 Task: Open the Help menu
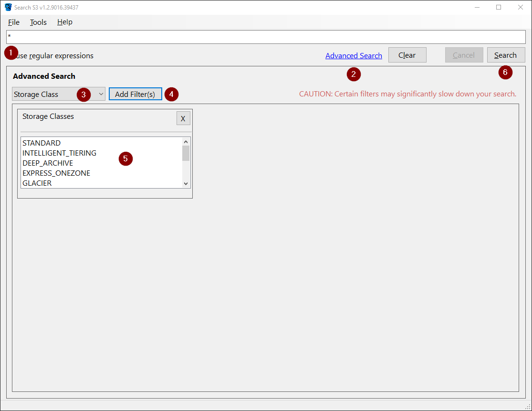click(x=64, y=22)
